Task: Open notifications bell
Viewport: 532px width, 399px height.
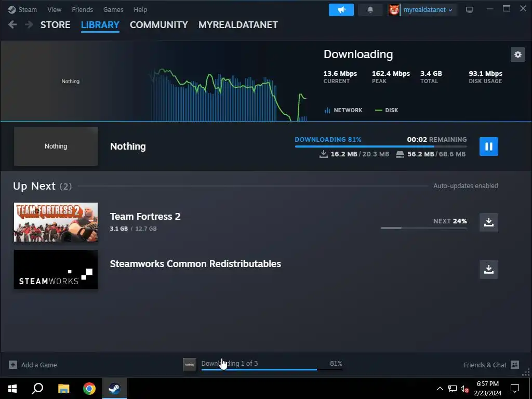Action: coord(370,10)
